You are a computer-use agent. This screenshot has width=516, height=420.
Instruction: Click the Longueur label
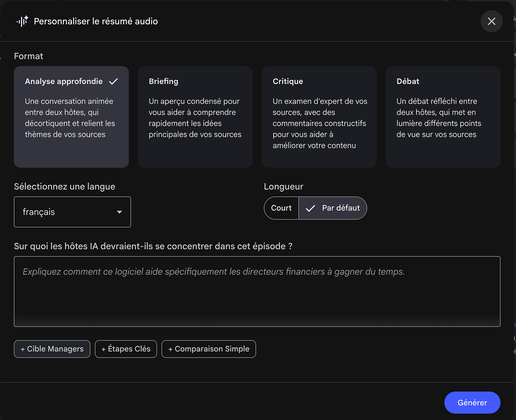tap(284, 187)
